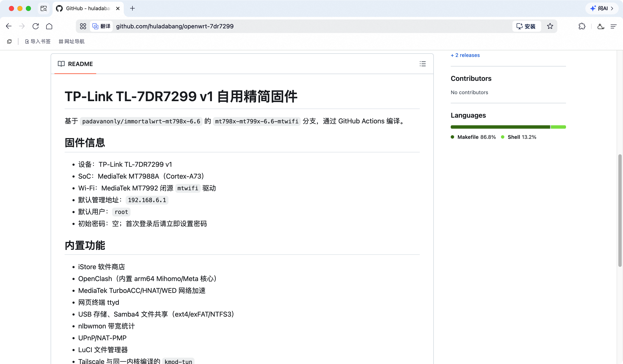Click the toolbar icon right of the extensions icon

click(601, 26)
